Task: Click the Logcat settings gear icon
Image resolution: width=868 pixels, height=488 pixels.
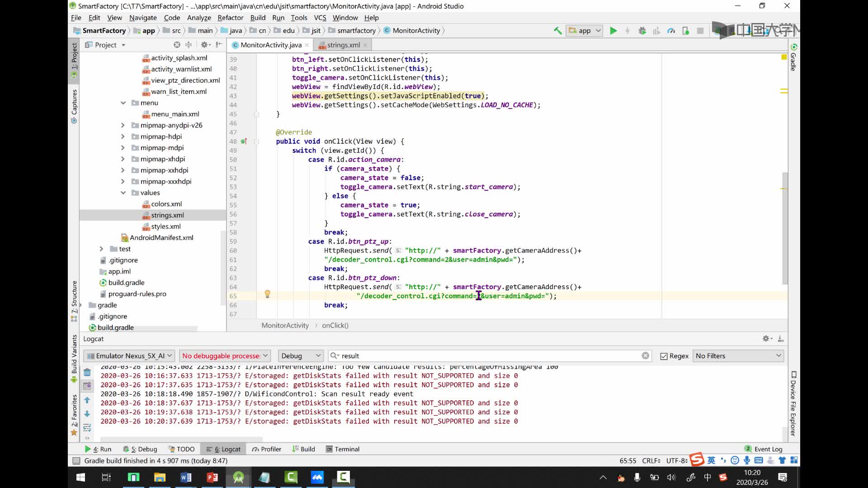Action: (767, 338)
